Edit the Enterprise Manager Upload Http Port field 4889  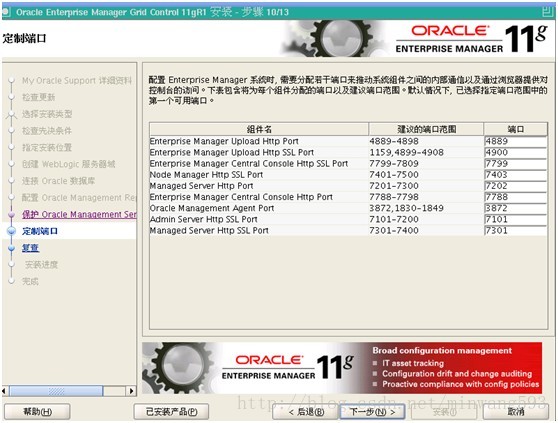(515, 141)
